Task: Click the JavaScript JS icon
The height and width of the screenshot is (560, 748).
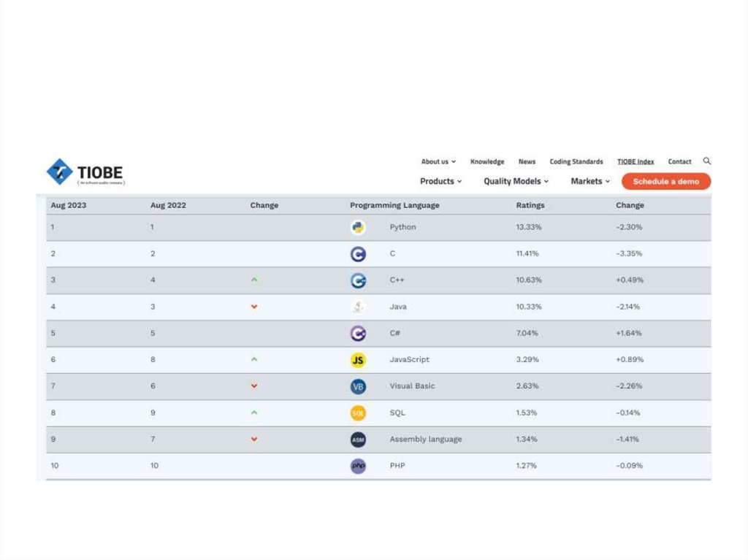Action: click(358, 360)
